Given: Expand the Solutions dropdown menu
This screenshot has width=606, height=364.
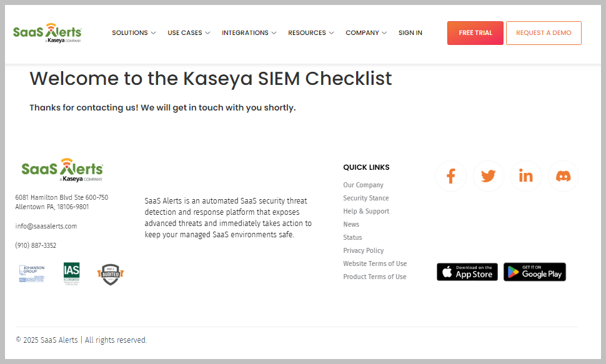Looking at the screenshot, I should pyautogui.click(x=134, y=33).
